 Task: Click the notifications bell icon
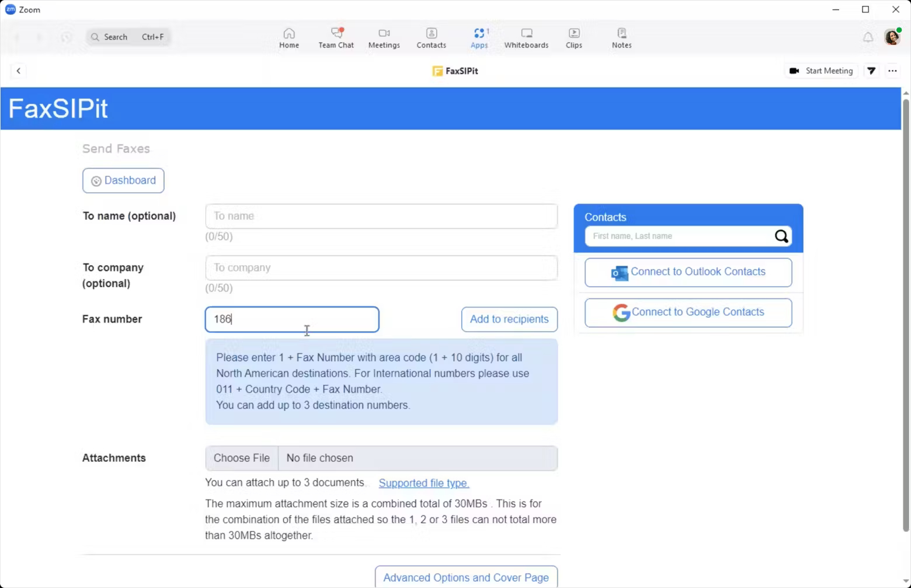(868, 37)
